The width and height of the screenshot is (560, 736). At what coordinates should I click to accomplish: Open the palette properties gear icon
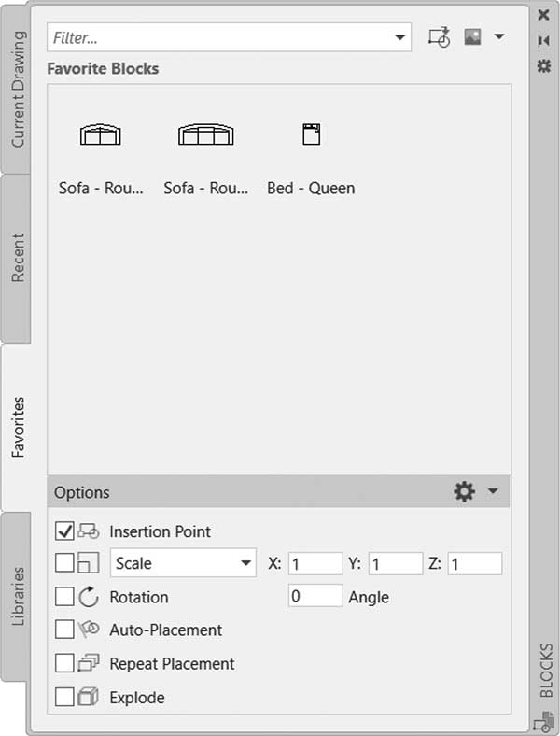coord(543,65)
